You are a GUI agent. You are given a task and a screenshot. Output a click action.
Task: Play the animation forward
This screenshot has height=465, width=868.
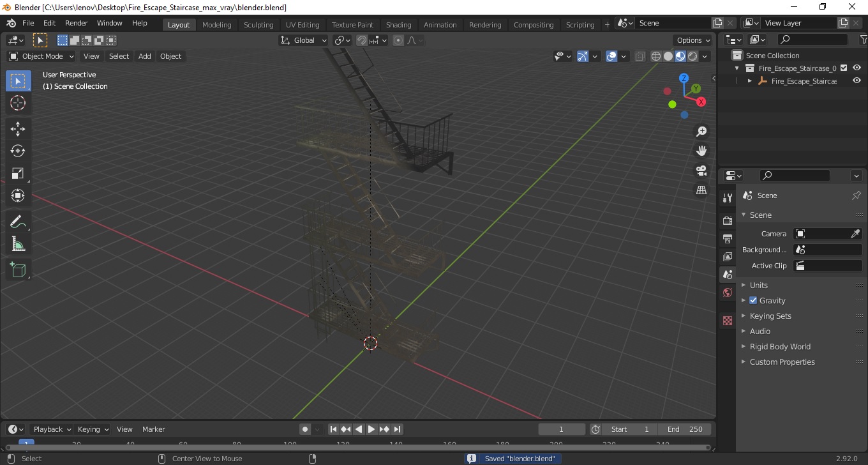pos(371,429)
